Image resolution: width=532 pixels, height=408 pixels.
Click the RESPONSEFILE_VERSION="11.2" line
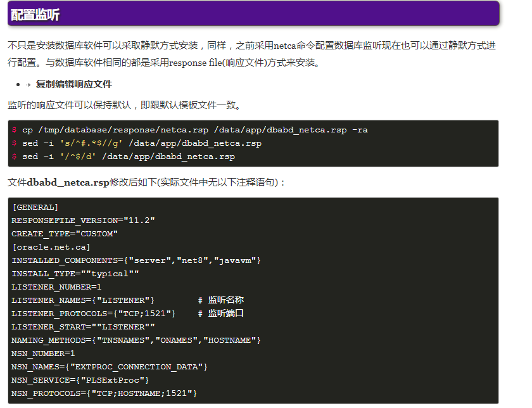coord(83,220)
